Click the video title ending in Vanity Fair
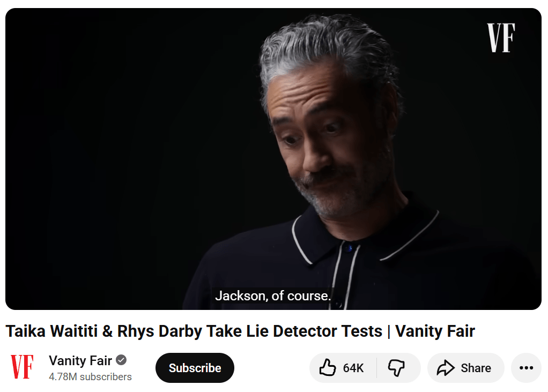The image size is (548, 392). pyautogui.click(x=240, y=331)
